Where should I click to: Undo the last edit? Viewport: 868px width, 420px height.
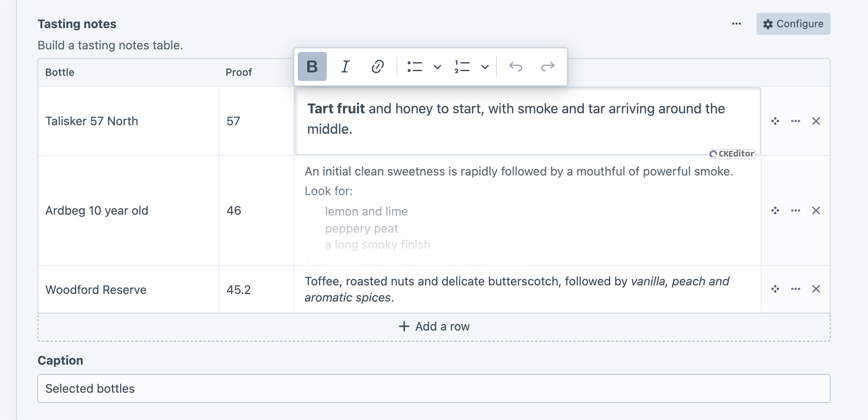pos(515,66)
